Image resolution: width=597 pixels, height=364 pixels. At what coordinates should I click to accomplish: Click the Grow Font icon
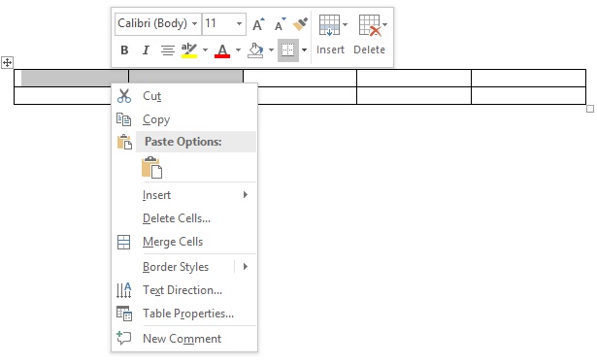click(x=258, y=24)
